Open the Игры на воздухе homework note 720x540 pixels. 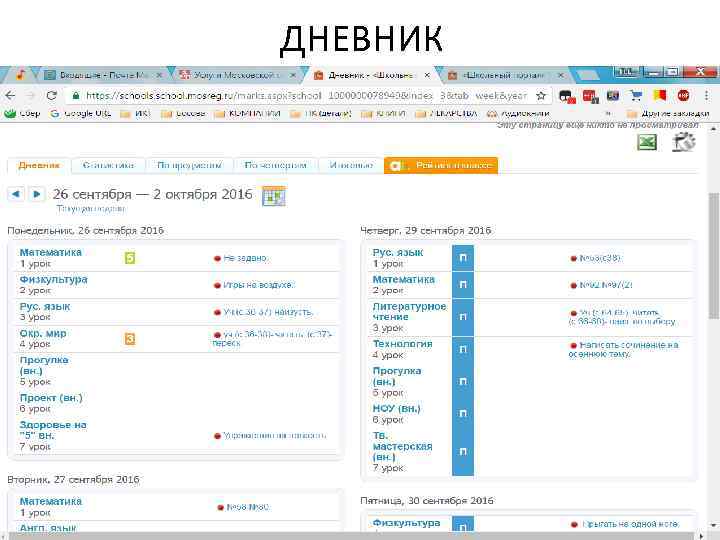(x=259, y=285)
